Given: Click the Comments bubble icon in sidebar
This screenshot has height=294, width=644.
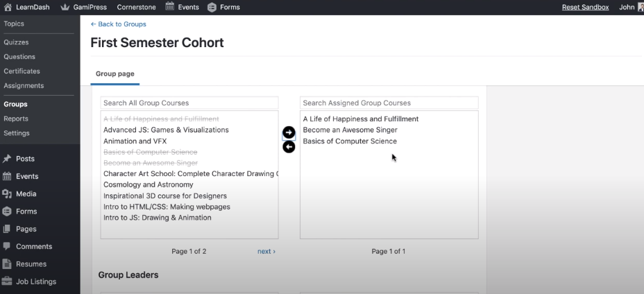Looking at the screenshot, I should click(8, 246).
